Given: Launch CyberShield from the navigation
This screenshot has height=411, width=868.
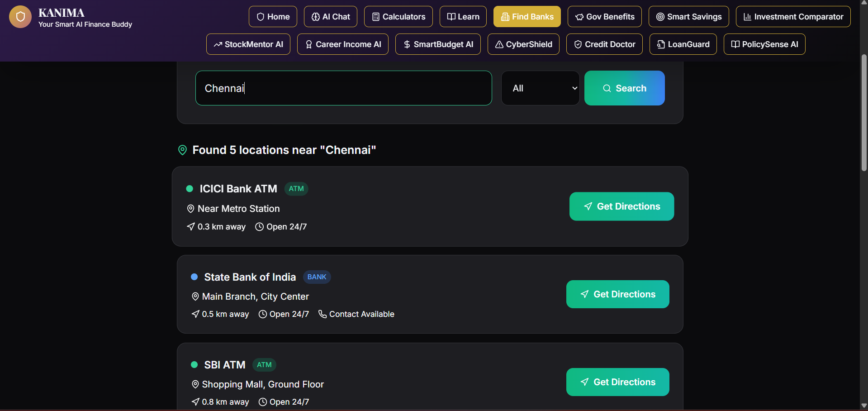Looking at the screenshot, I should 523,44.
